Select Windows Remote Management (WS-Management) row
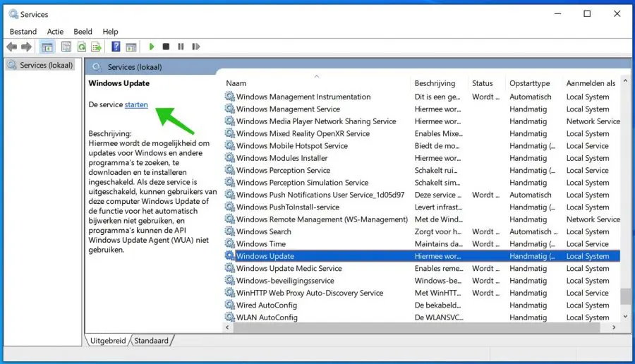The image size is (635, 364). click(x=422, y=219)
